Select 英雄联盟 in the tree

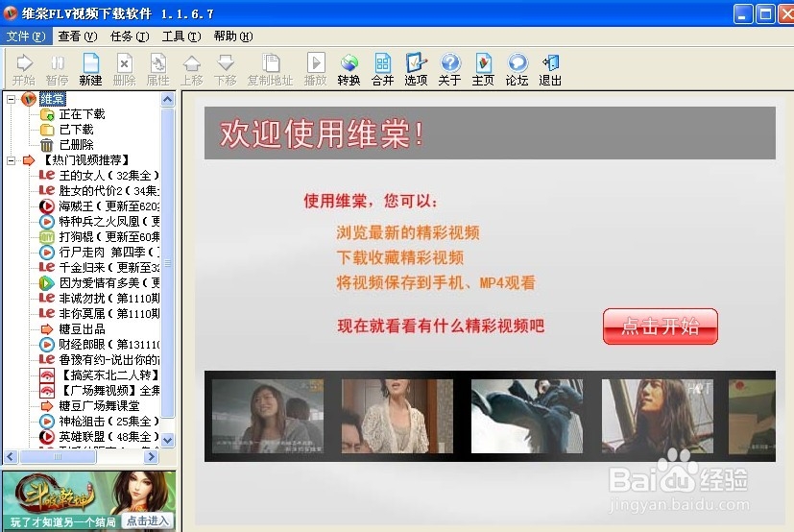108,436
